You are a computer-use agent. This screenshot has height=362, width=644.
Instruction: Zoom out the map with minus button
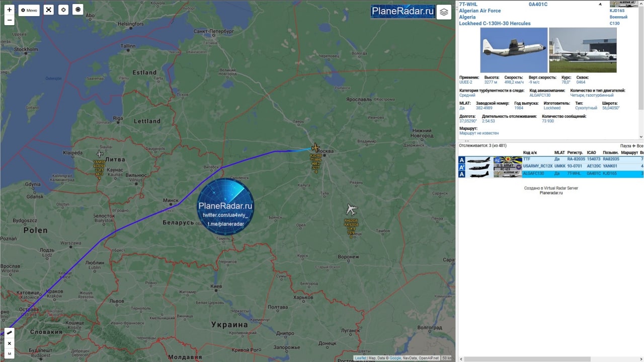[9, 20]
